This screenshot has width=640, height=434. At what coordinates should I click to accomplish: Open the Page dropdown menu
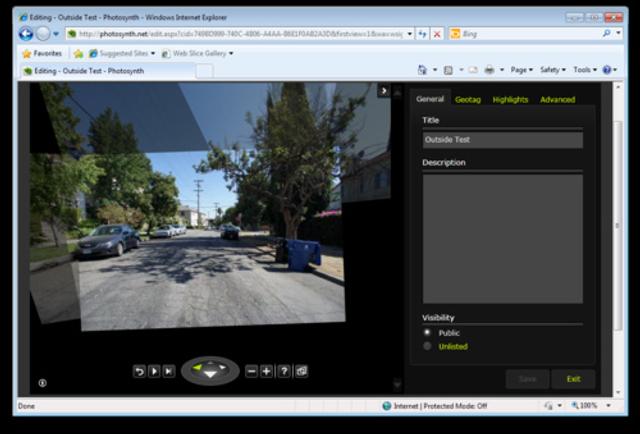(521, 70)
